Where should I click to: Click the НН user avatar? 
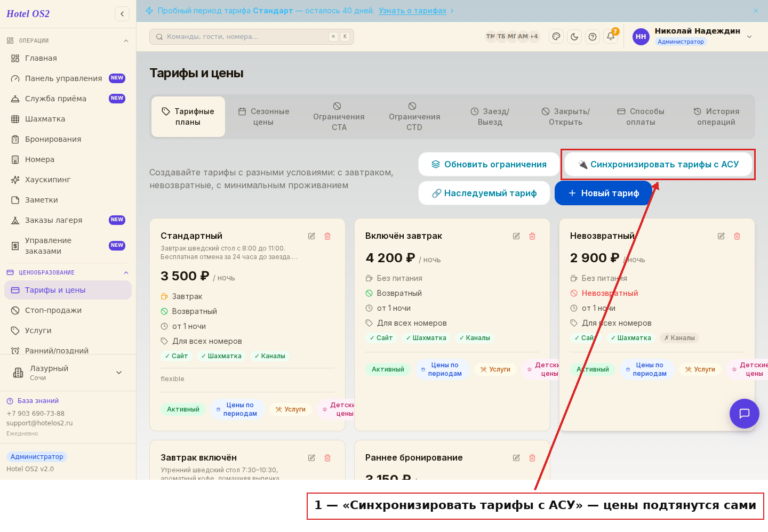(x=641, y=37)
